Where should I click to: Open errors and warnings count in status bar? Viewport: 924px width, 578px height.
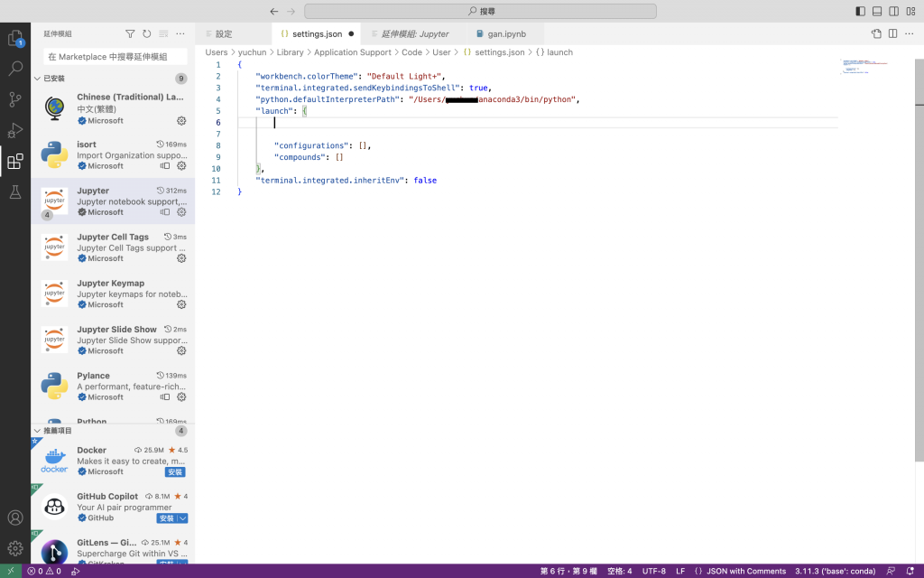[x=44, y=571]
